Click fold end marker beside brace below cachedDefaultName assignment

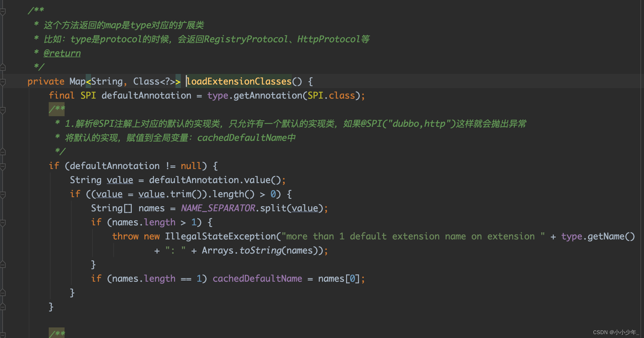3,293
